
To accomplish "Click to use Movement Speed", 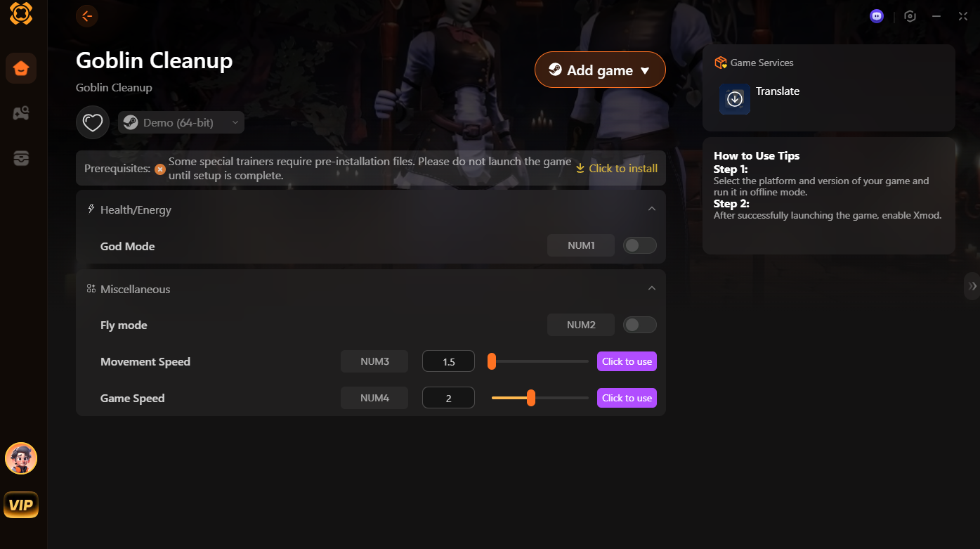I will (627, 361).
